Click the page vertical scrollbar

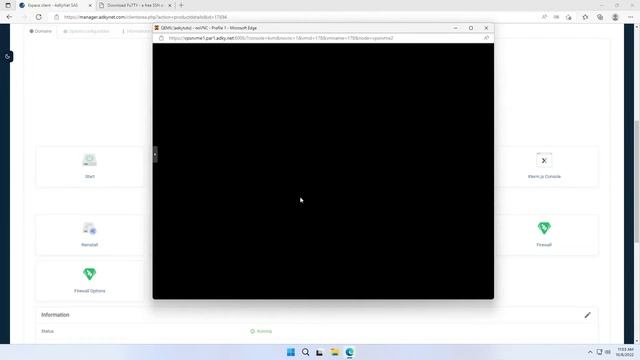637,182
